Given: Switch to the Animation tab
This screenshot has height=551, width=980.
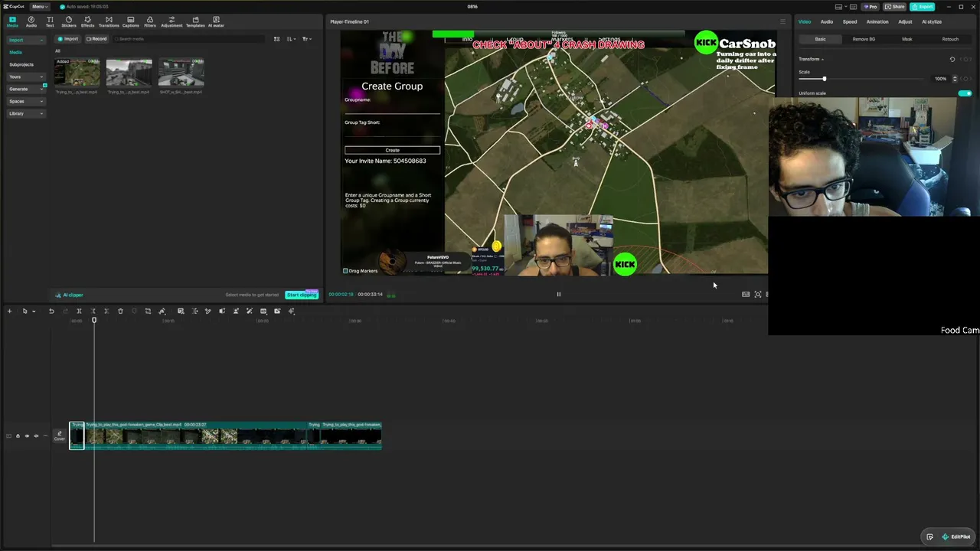Looking at the screenshot, I should 877,21.
